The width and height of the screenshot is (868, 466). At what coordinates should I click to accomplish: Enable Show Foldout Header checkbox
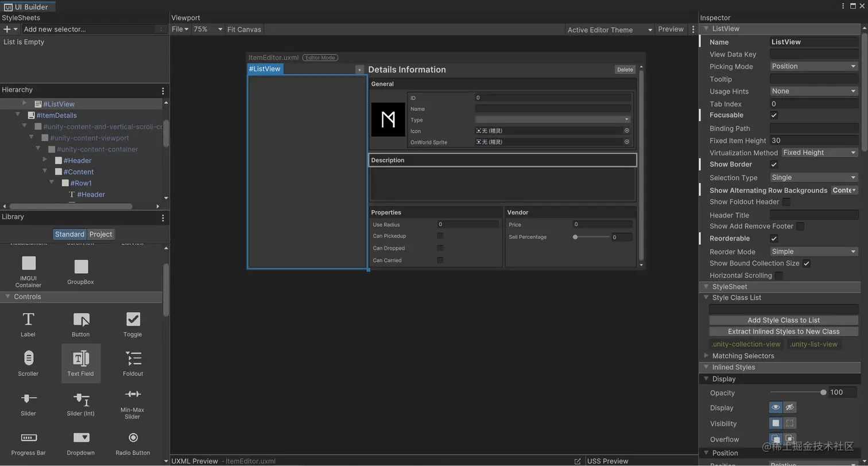[x=786, y=202]
